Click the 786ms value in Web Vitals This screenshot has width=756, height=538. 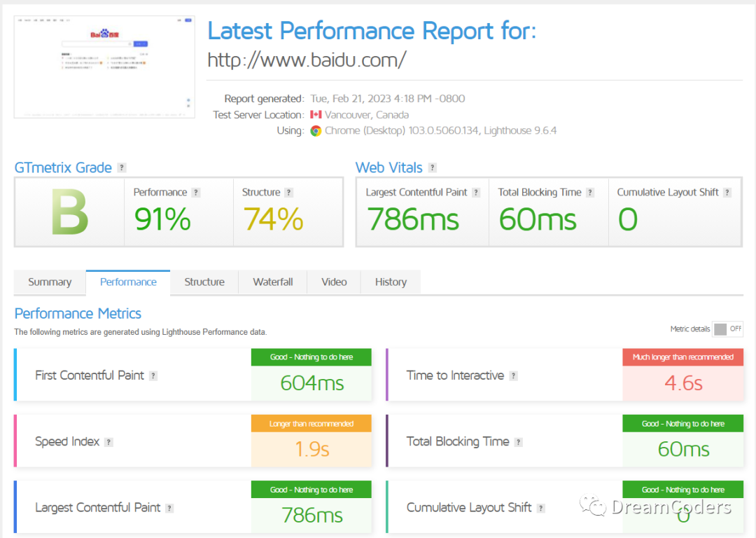pos(413,219)
